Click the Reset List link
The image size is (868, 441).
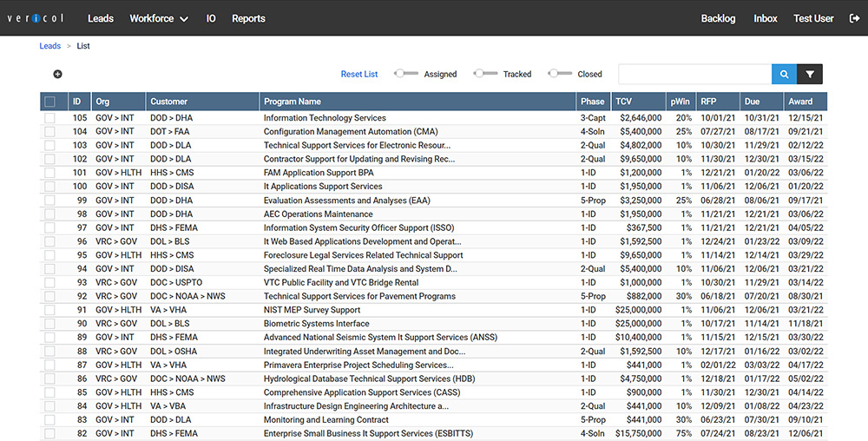[359, 75]
